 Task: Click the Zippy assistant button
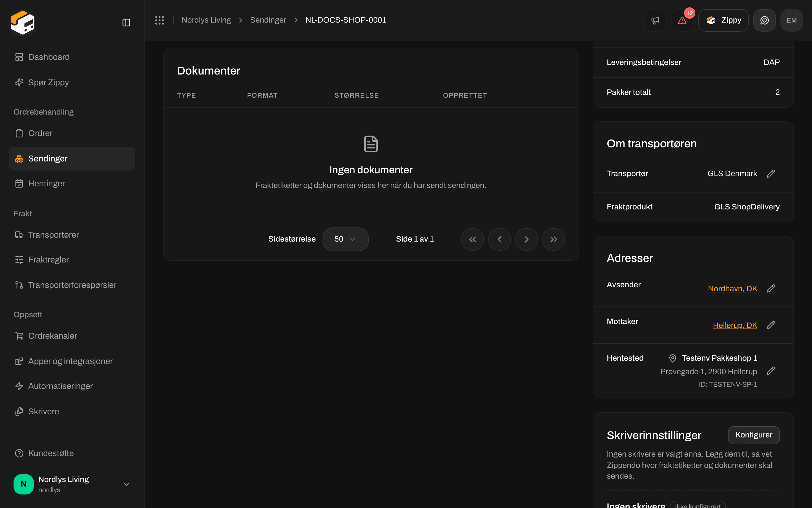coord(723,20)
